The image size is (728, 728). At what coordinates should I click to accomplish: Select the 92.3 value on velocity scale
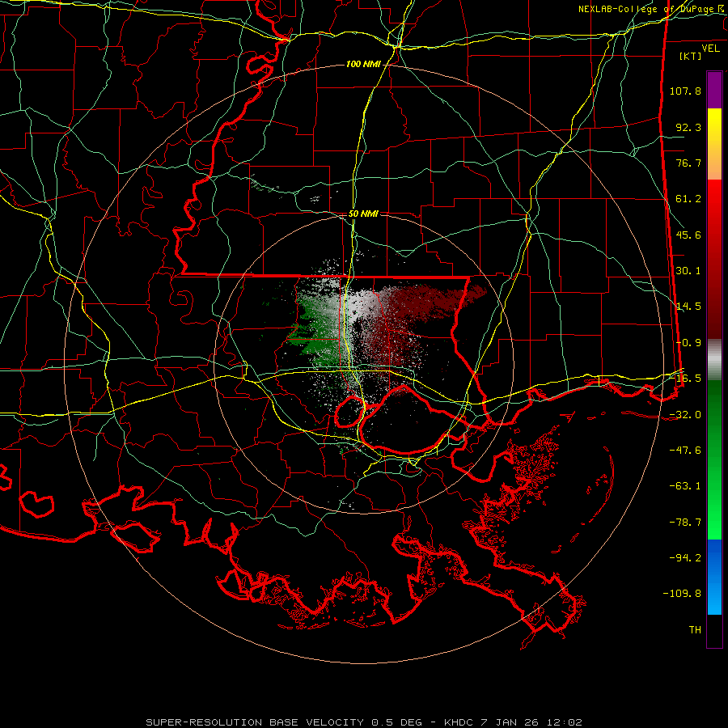tap(688, 127)
